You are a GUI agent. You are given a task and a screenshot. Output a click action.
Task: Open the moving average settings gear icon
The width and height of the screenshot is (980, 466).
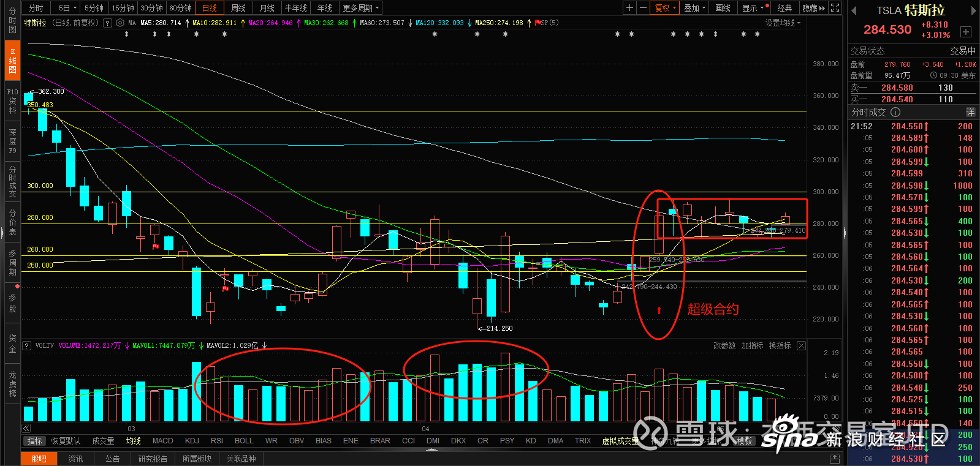[x=120, y=23]
